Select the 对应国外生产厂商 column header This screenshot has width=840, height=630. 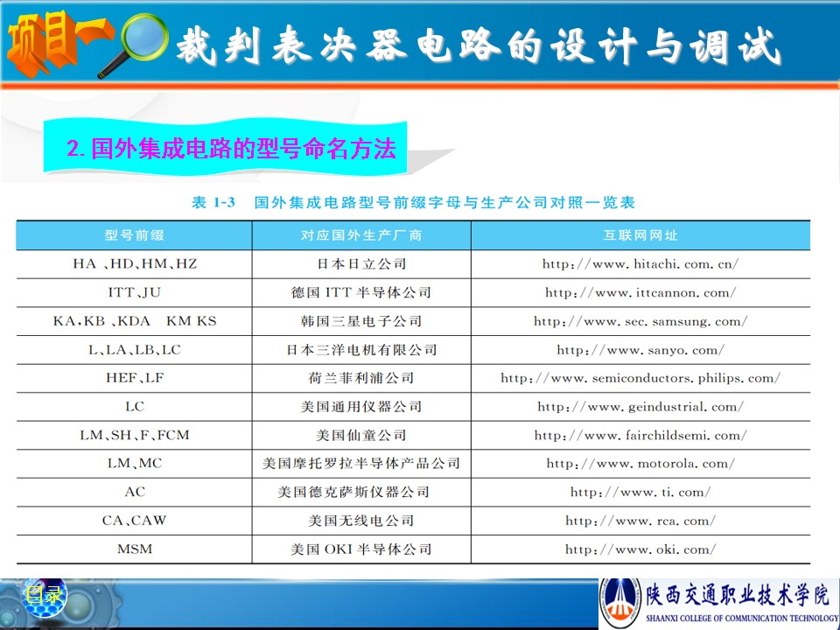pyautogui.click(x=361, y=235)
